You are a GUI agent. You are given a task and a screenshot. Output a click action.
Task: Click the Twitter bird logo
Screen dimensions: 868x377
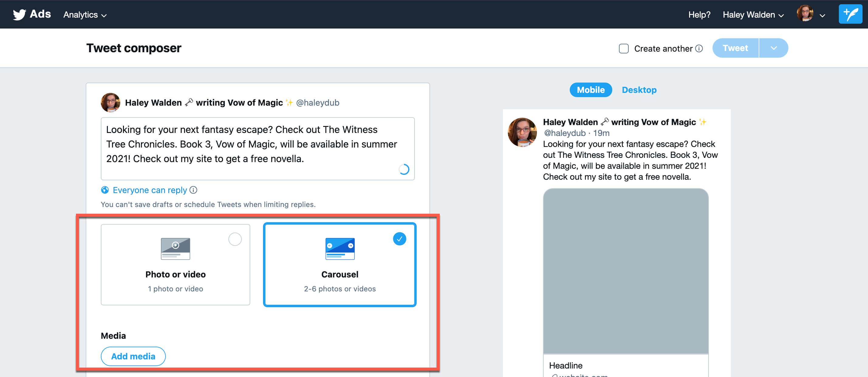coord(19,14)
